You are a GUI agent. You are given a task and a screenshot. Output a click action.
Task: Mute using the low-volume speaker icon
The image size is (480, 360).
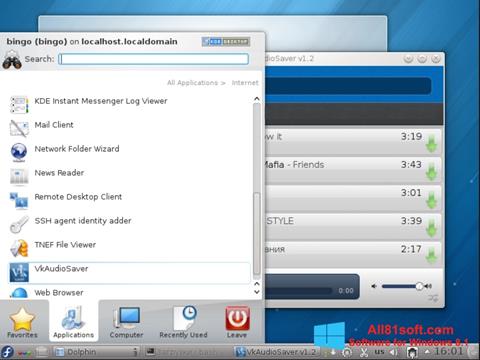[374, 286]
